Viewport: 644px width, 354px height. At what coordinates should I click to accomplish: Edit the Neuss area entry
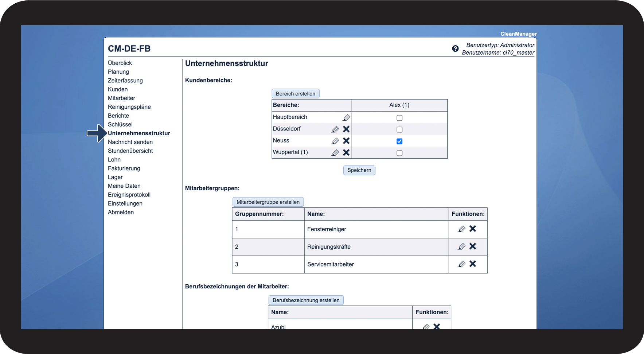(335, 141)
